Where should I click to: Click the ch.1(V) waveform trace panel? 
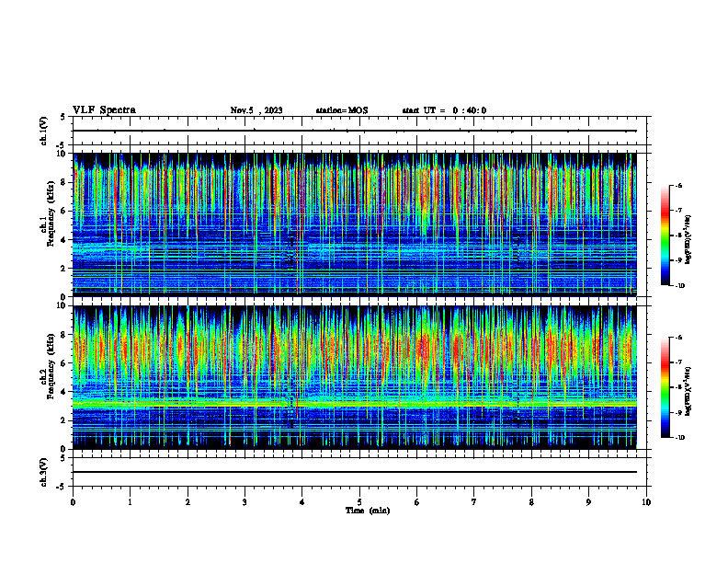359,131
